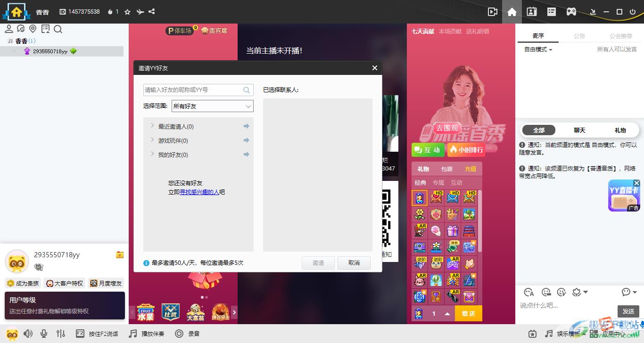Switch to 七天贡献 tab
The height and width of the screenshot is (343, 644).
click(x=423, y=32)
